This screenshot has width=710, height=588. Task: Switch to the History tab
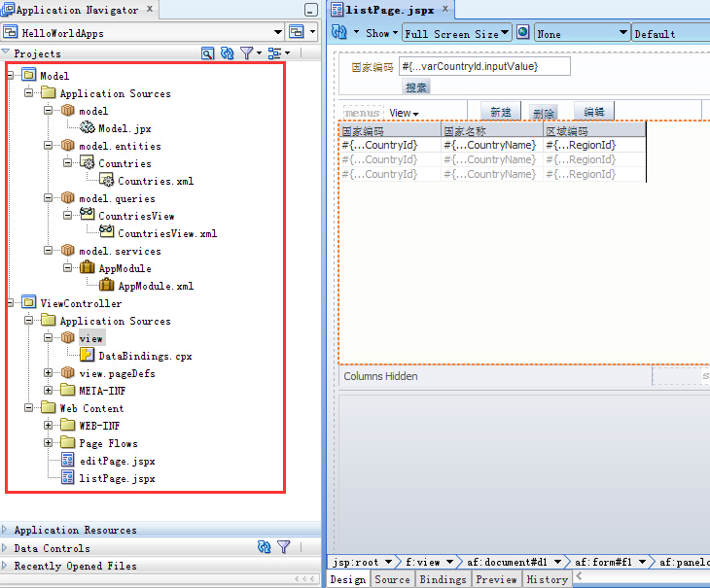coord(547,579)
